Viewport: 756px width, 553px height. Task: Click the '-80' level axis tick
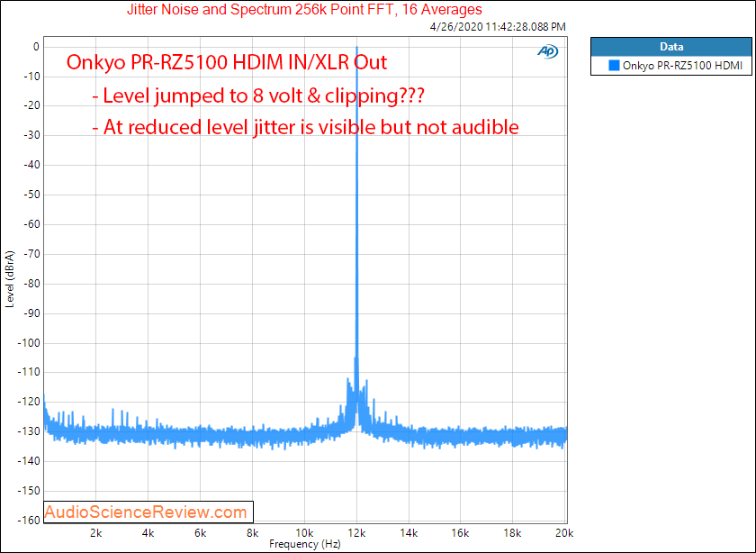(31, 284)
